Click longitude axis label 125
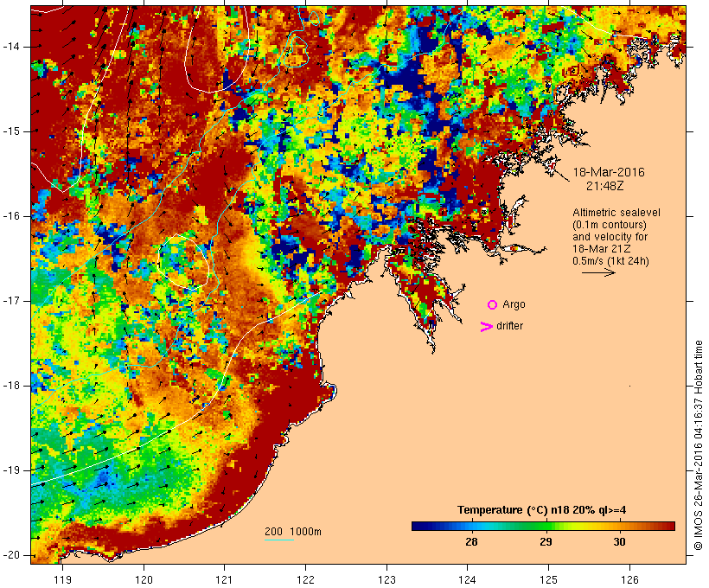The image size is (709, 588). pyautogui.click(x=548, y=579)
